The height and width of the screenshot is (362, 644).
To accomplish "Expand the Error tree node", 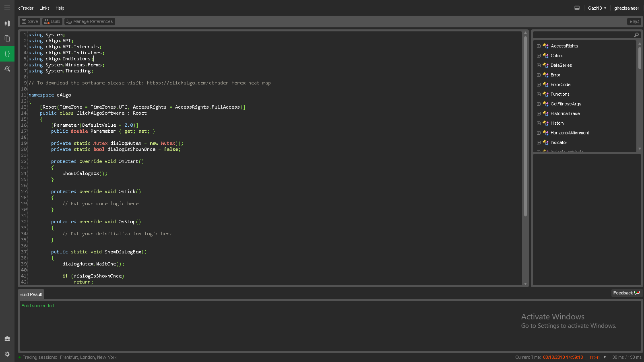I will pos(539,75).
